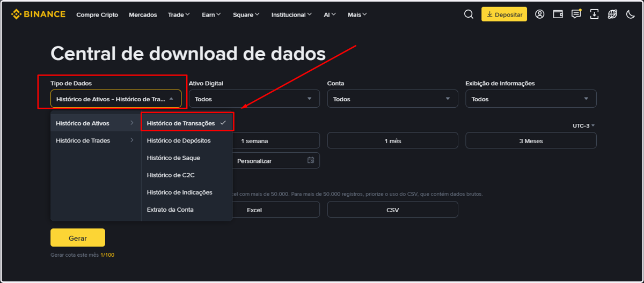Expand the Square menu
644x283 pixels.
click(246, 14)
